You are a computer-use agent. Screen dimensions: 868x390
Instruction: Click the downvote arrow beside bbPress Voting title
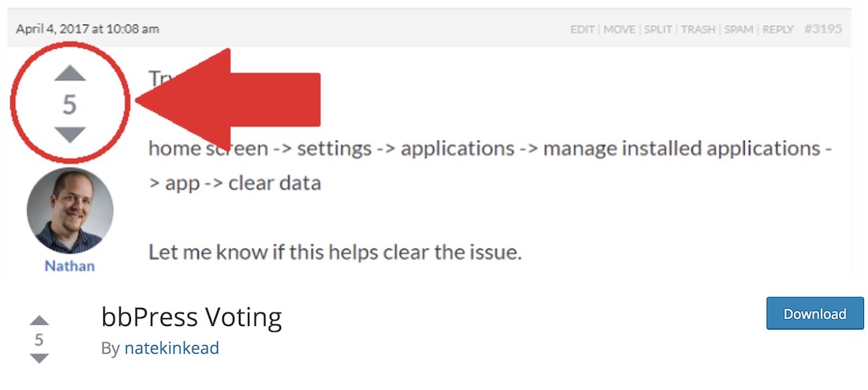(x=39, y=358)
